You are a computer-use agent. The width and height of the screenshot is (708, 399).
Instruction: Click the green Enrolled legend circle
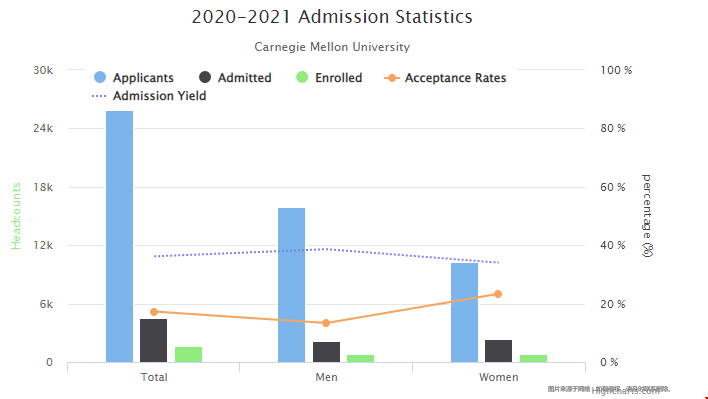point(302,77)
